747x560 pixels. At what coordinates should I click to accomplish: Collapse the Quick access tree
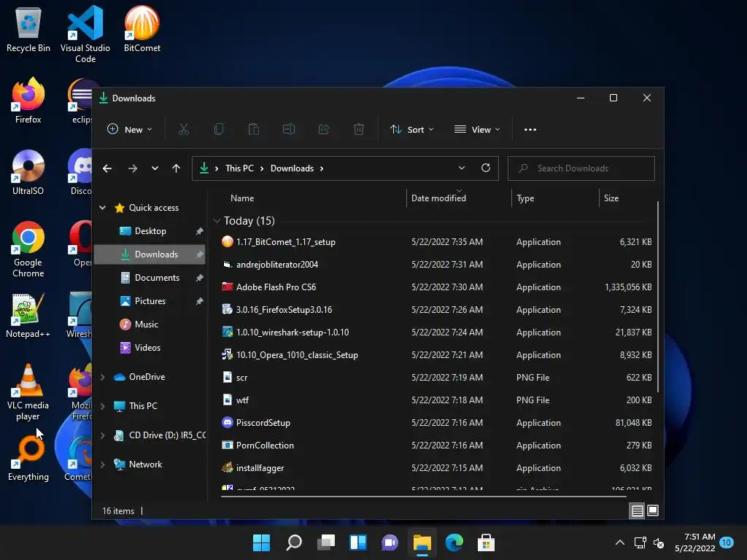[102, 208]
